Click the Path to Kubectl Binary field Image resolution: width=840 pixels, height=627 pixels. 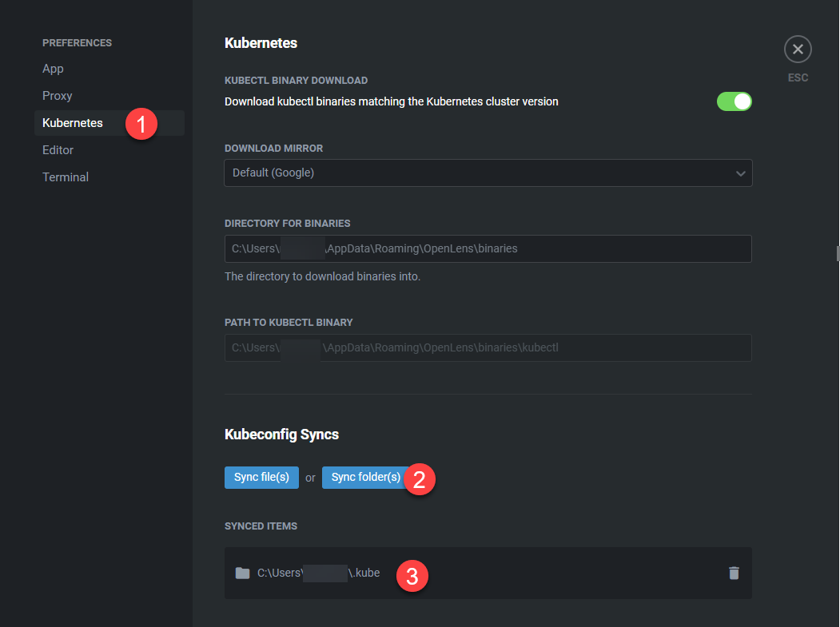click(x=488, y=347)
